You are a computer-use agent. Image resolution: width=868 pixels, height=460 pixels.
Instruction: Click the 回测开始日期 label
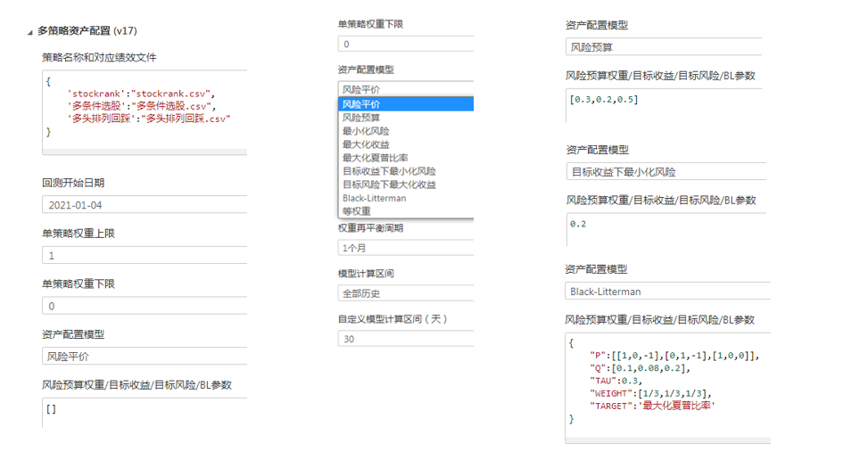click(x=73, y=183)
